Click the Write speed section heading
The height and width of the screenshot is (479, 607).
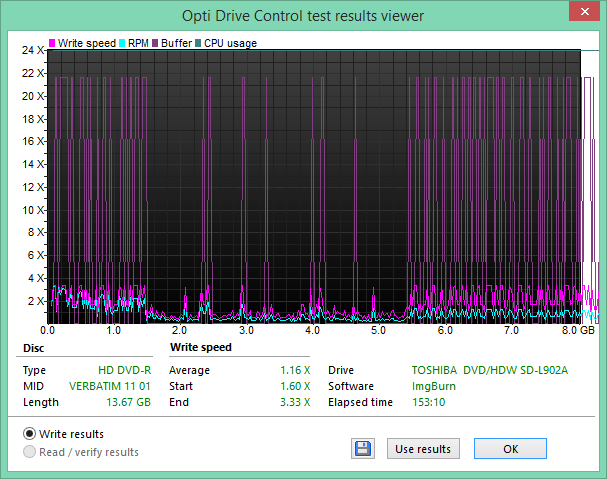tap(201, 347)
